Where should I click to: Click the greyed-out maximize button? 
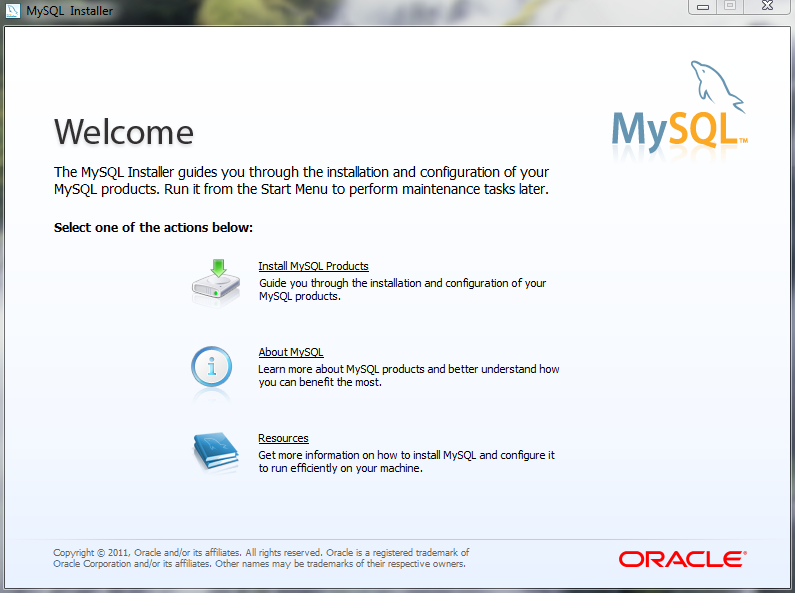coord(730,7)
